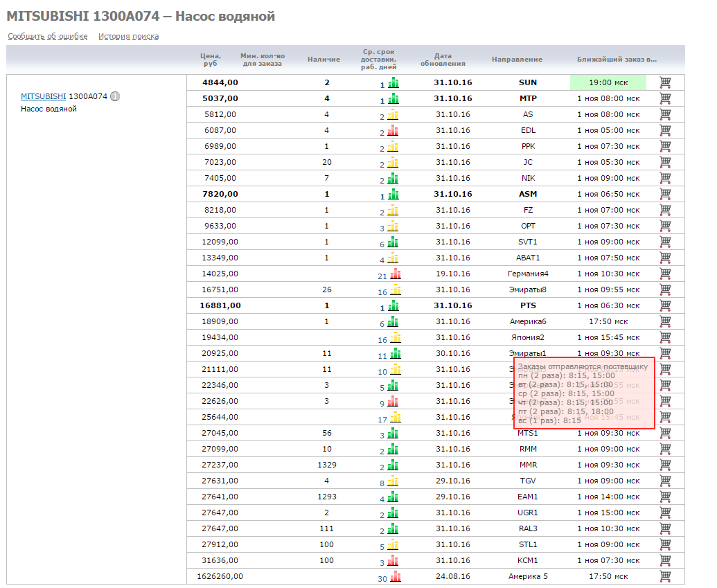717x588 pixels.
Task: Add the ASM offer to the cart
Action: [x=666, y=194]
